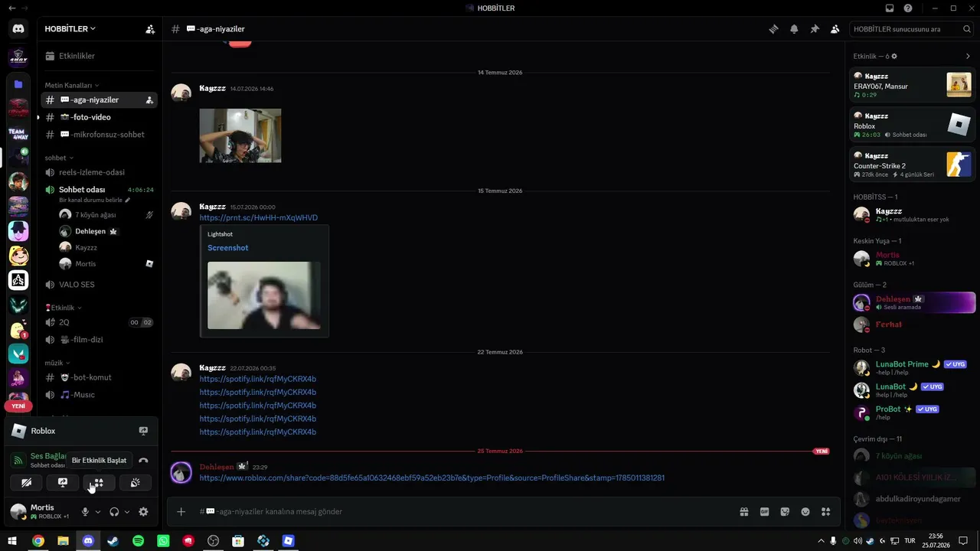Join the VALO SES voice channel
The width and height of the screenshot is (980, 551).
(x=99, y=285)
